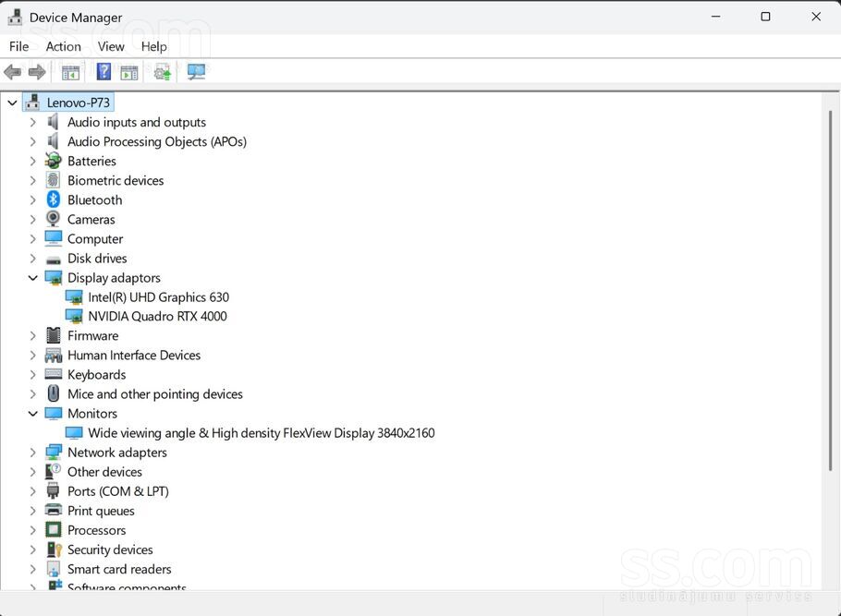
Task: Expand Audio inputs and outputs
Action: coord(32,122)
